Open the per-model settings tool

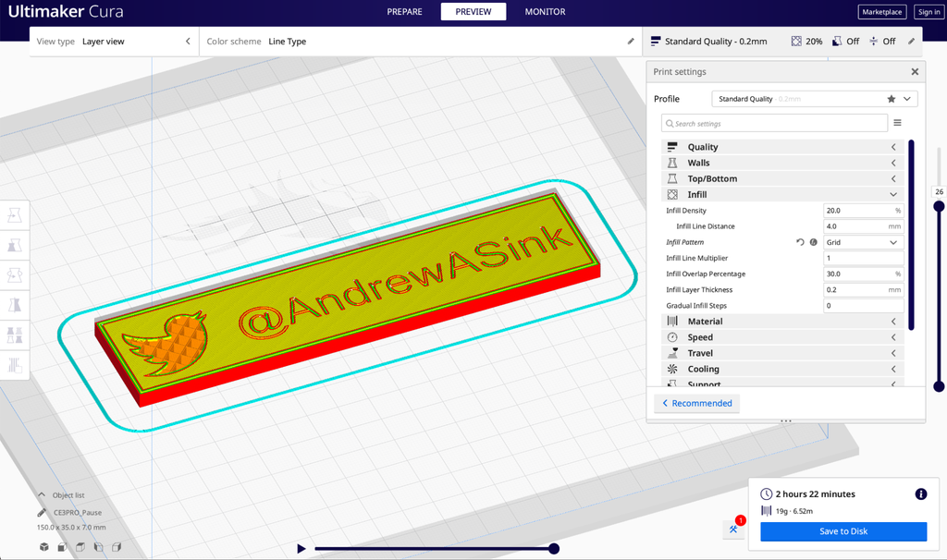(x=15, y=335)
